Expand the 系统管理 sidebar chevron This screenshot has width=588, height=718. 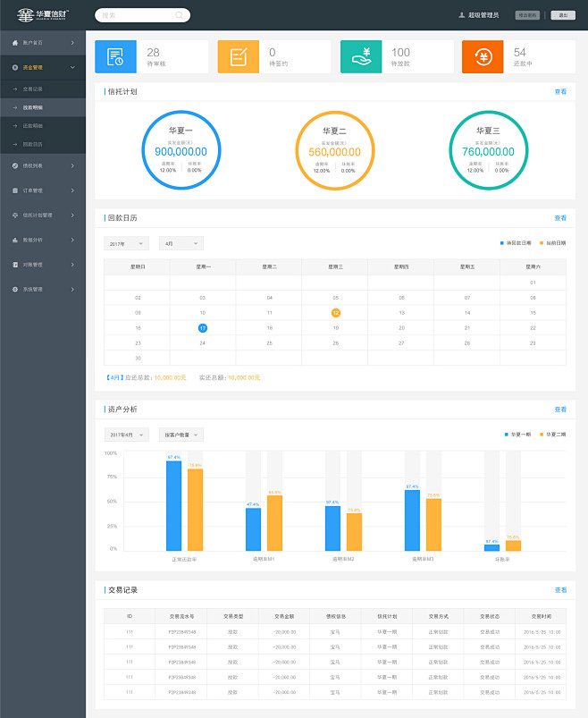(x=72, y=290)
